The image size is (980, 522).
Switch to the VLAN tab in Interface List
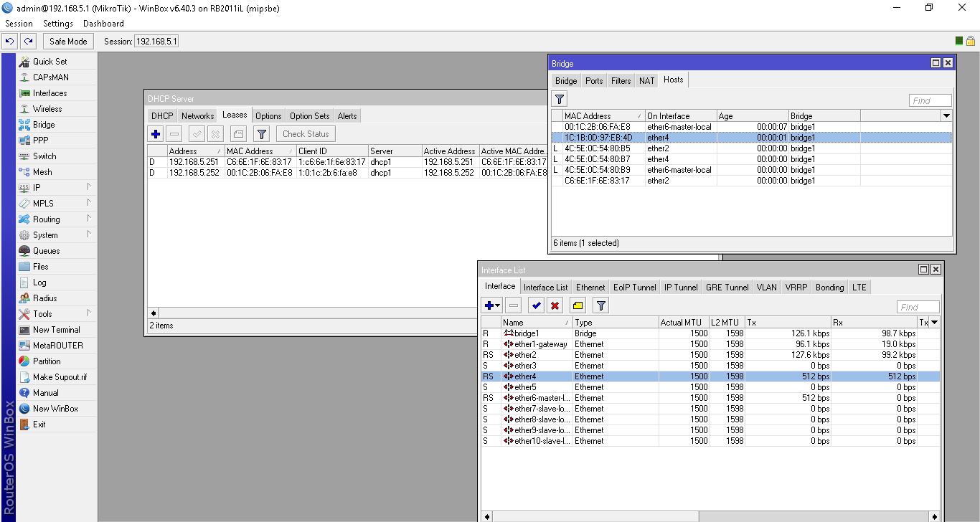pos(766,287)
